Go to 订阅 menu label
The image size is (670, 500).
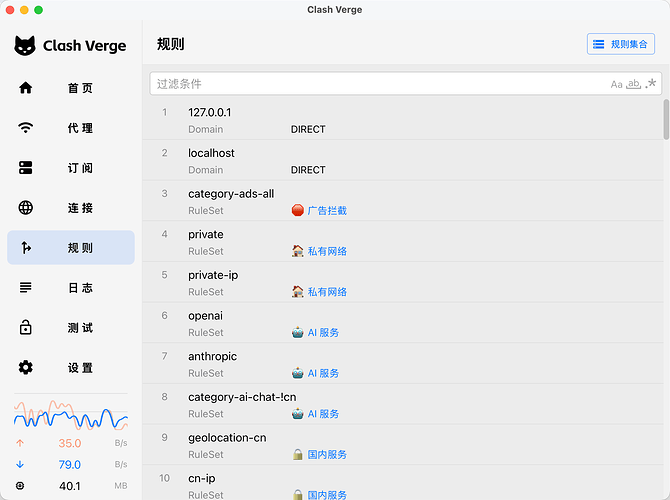point(80,168)
